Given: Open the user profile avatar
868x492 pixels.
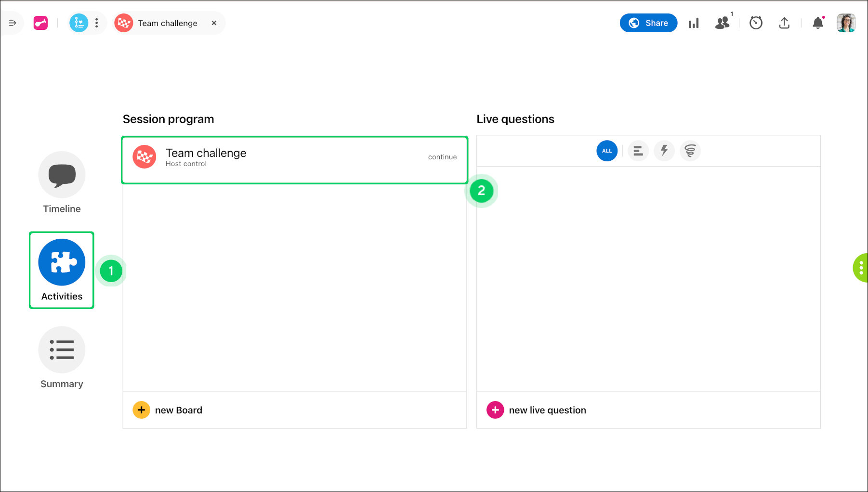Looking at the screenshot, I should 846,23.
